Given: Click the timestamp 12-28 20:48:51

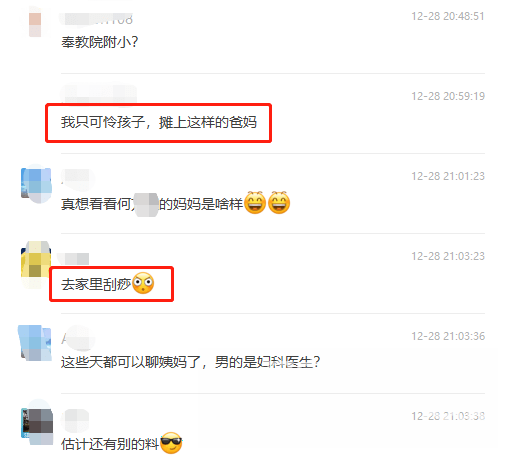Looking at the screenshot, I should (448, 16).
